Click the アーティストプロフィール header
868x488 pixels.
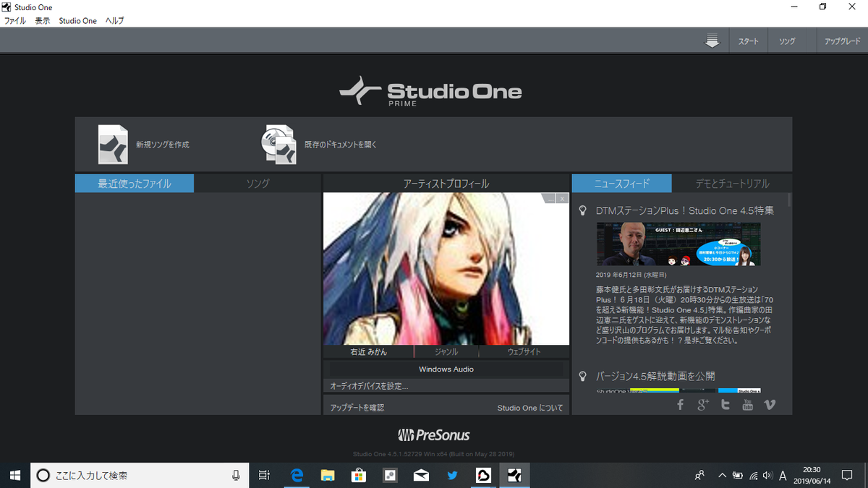click(x=446, y=184)
